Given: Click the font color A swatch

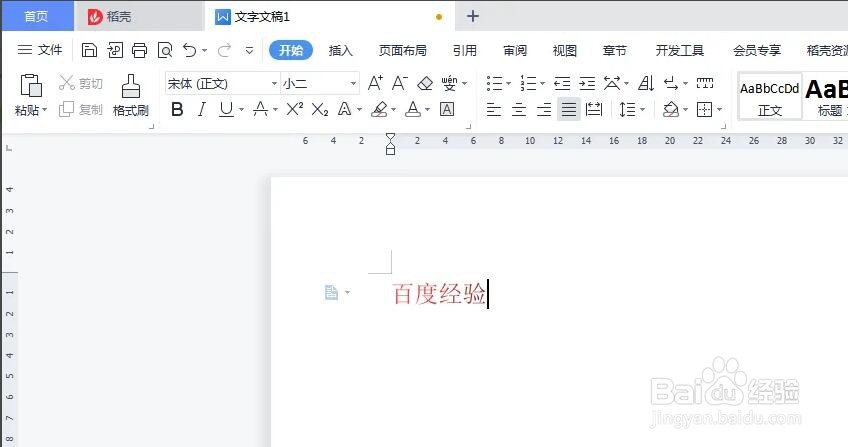Looking at the screenshot, I should 413,110.
